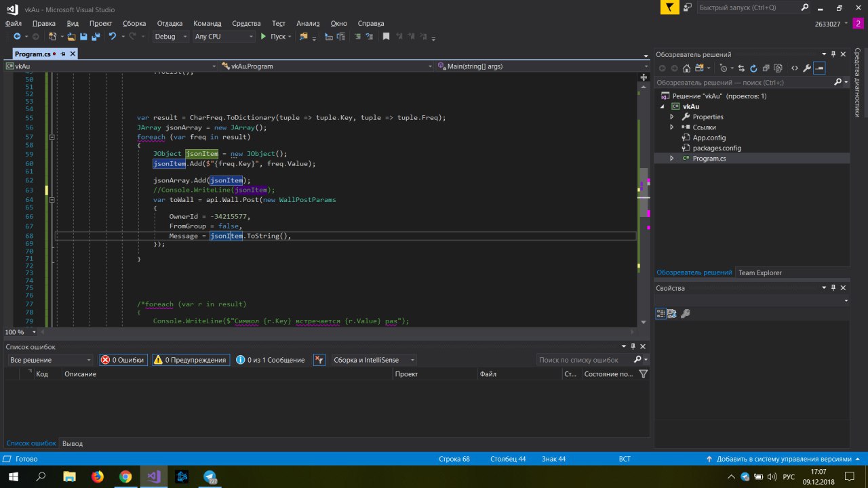Toggle the 0 Ошибки errors filter
Viewport: 868px width, 488px height.
(123, 360)
